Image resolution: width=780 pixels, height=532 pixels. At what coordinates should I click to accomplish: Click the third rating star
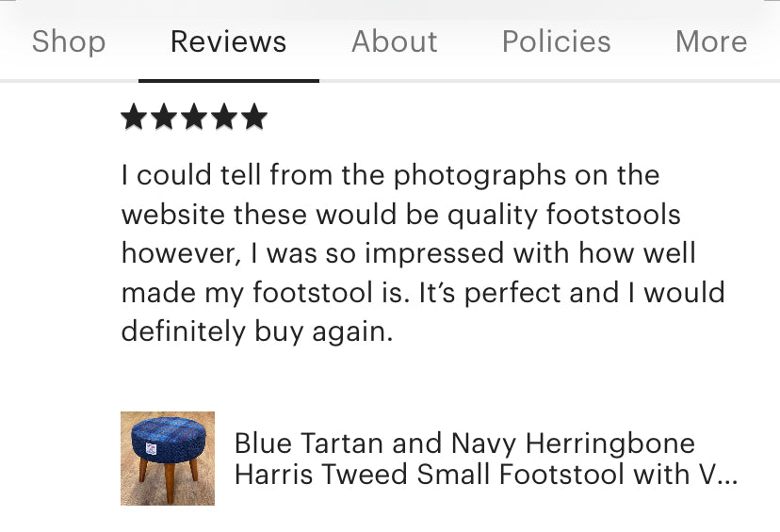pos(194,117)
